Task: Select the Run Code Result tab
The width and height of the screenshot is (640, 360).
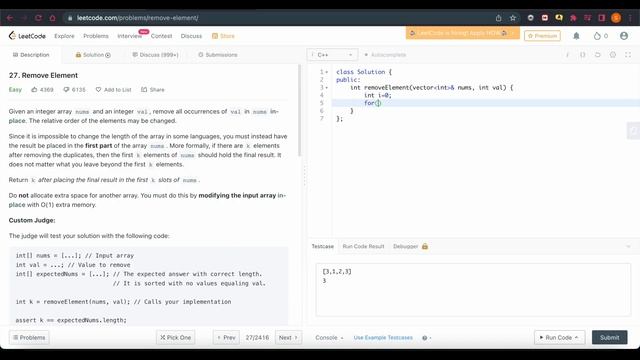Action: click(x=363, y=246)
